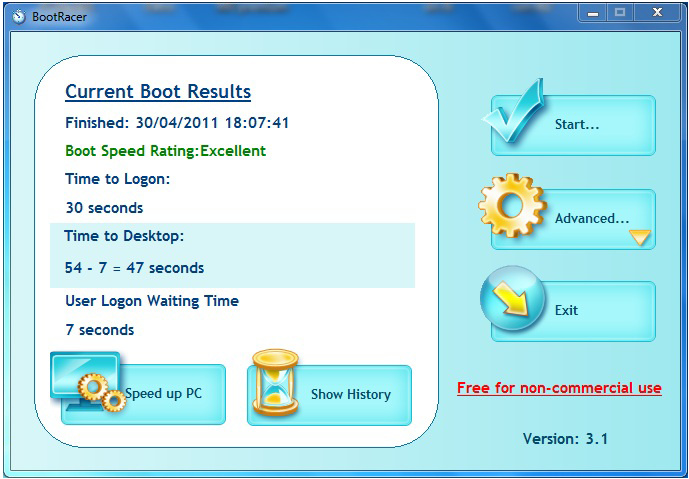
Task: Click the Version: 3.1 label
Action: (565, 439)
